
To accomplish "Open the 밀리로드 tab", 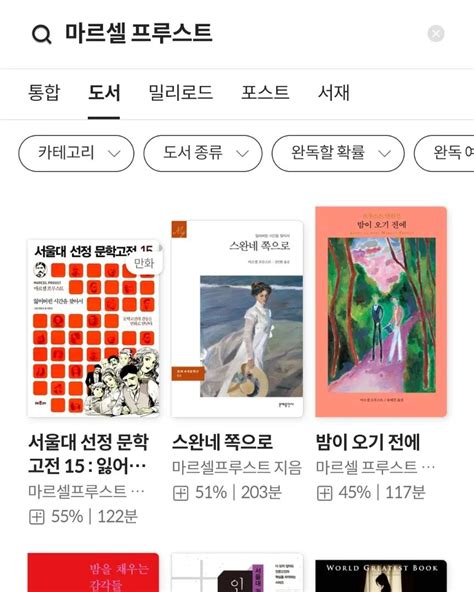I will click(x=181, y=93).
